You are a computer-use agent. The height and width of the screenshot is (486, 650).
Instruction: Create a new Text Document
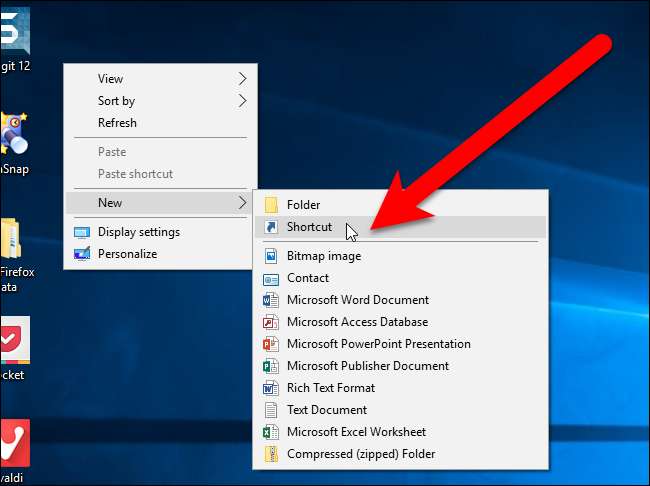pyautogui.click(x=326, y=410)
